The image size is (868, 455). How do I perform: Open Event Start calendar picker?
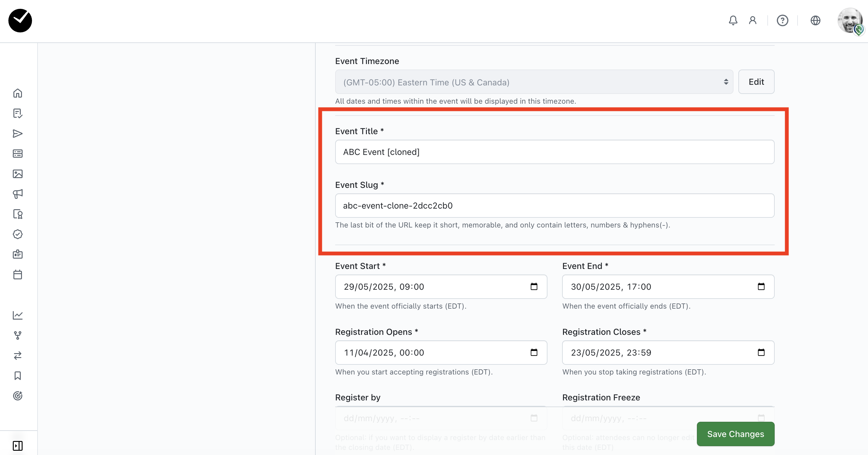pyautogui.click(x=534, y=286)
